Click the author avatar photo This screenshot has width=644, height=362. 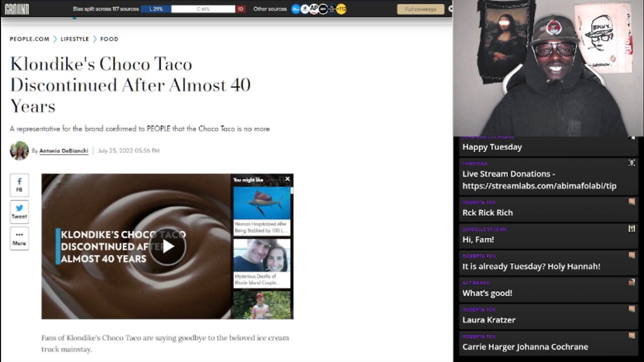pyautogui.click(x=19, y=150)
